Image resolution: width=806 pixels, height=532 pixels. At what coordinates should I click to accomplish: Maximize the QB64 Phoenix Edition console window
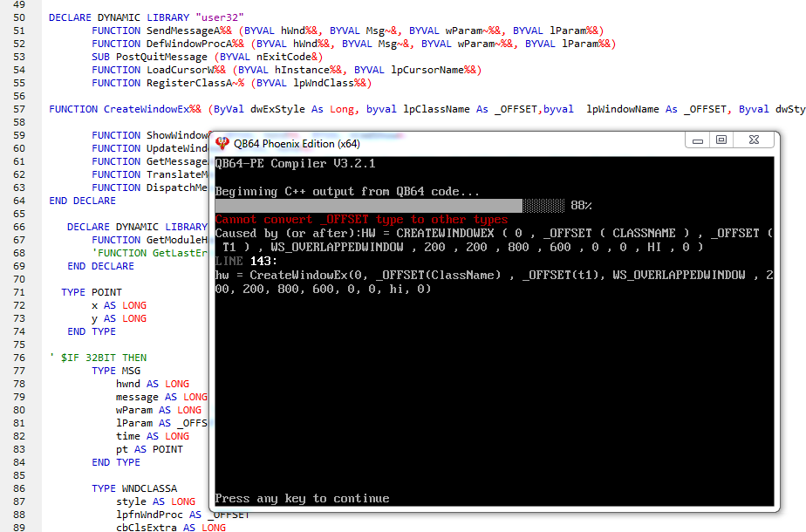(x=721, y=140)
